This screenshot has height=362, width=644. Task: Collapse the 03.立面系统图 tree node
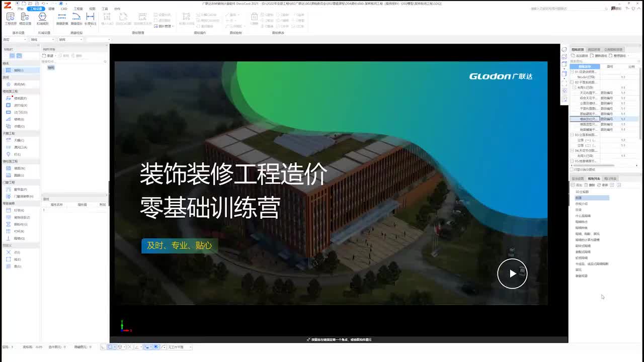tap(572, 135)
